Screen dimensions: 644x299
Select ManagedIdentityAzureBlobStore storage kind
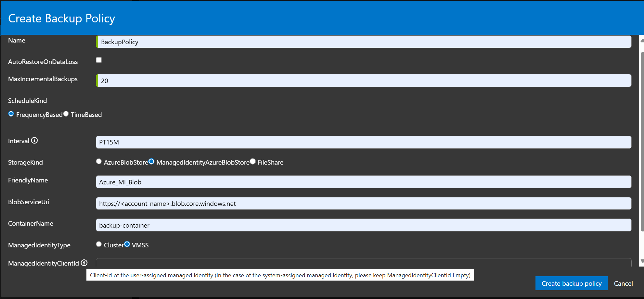(151, 161)
